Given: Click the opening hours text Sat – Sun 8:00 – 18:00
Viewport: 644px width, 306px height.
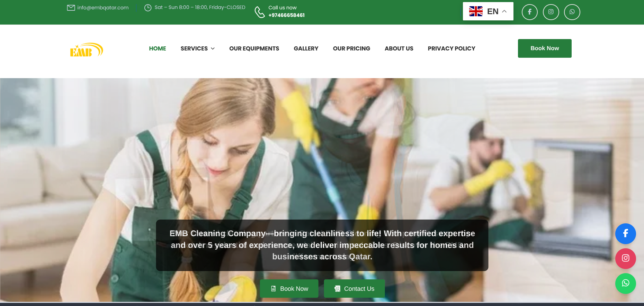Looking at the screenshot, I should (x=200, y=7).
